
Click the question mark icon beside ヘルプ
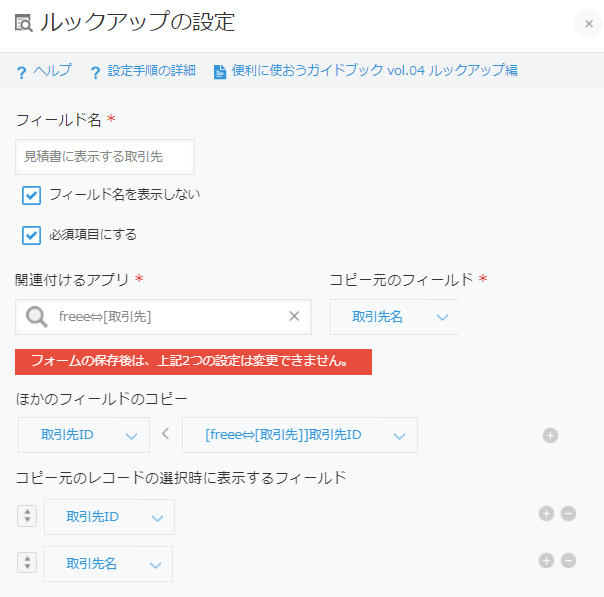22,72
